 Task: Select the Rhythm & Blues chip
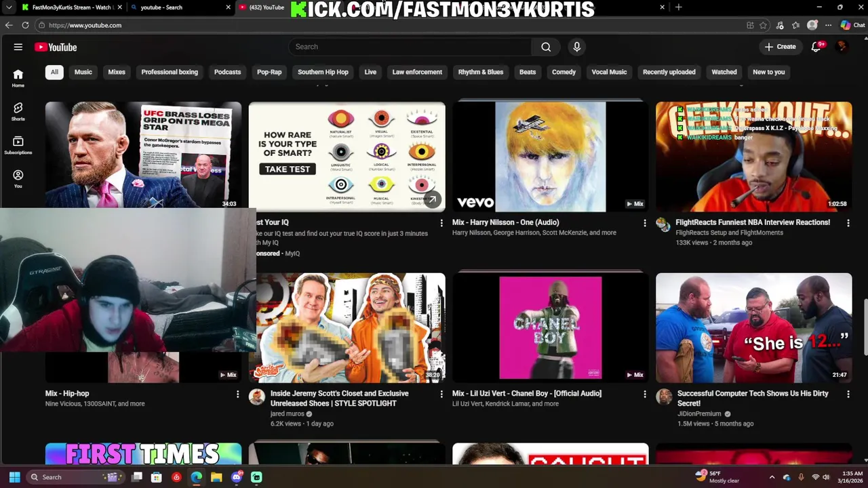481,72
